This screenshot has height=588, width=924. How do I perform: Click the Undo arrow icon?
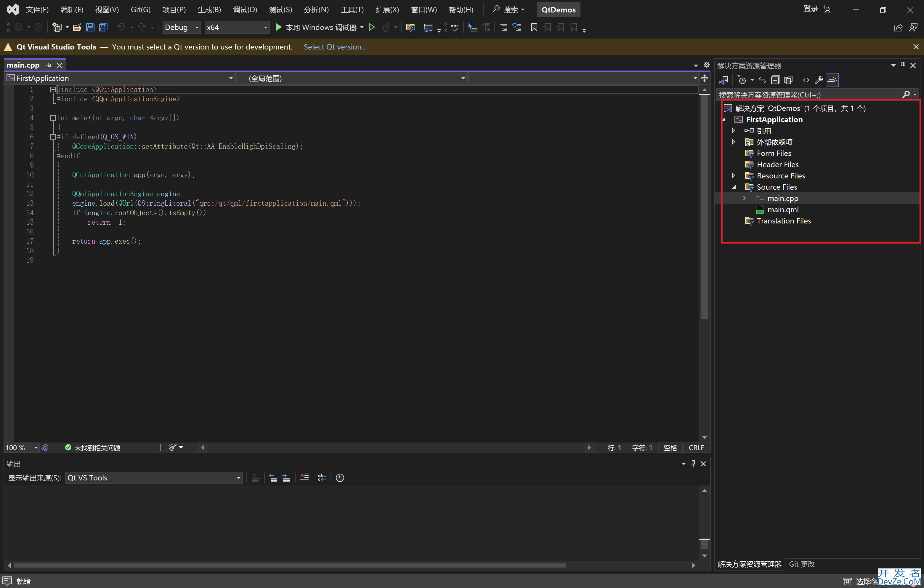121,27
